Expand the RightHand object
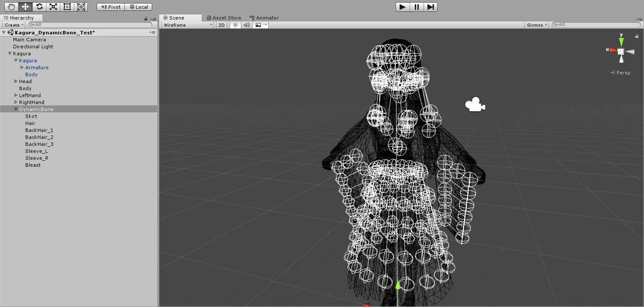This screenshot has height=307, width=644. tap(16, 102)
